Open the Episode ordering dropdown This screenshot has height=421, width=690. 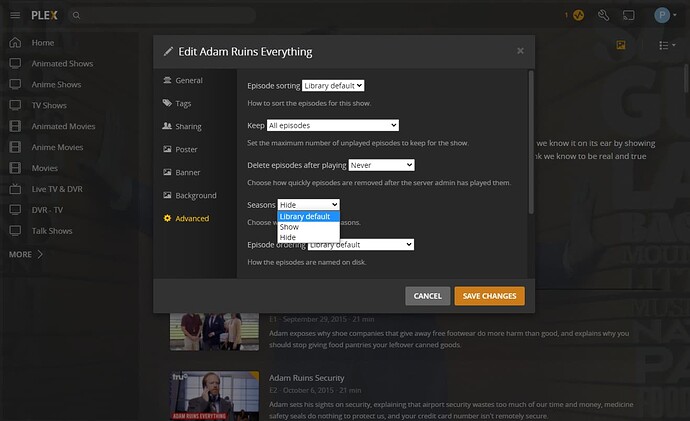pyautogui.click(x=360, y=245)
